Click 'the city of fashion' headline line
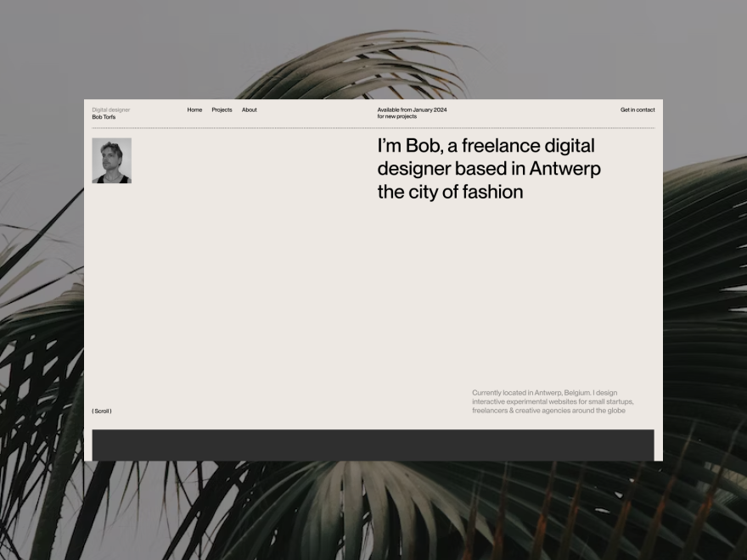 coord(450,192)
